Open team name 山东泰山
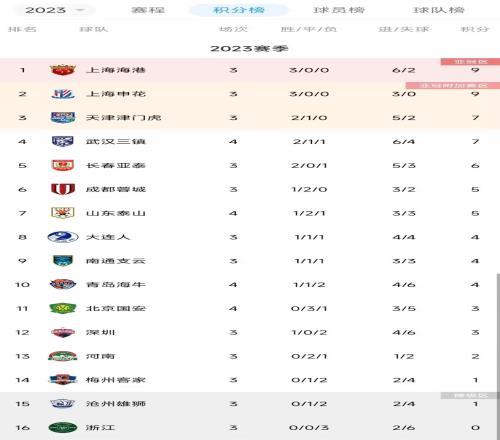The width and height of the screenshot is (500, 440). 116,213
